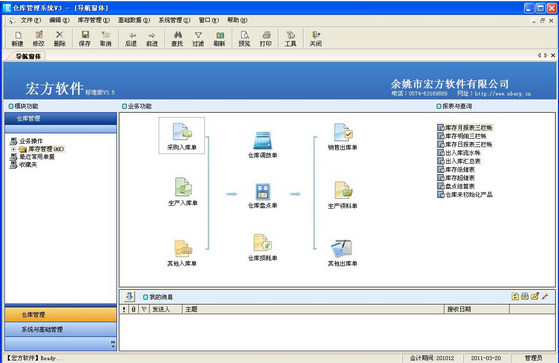Select the 业务操作 tree item
559x363 pixels.
[x=26, y=141]
